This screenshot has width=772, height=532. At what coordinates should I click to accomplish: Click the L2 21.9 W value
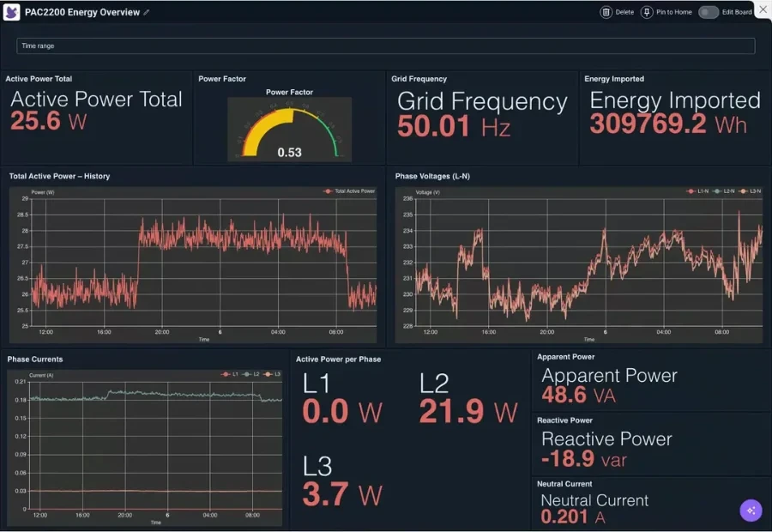coord(468,412)
